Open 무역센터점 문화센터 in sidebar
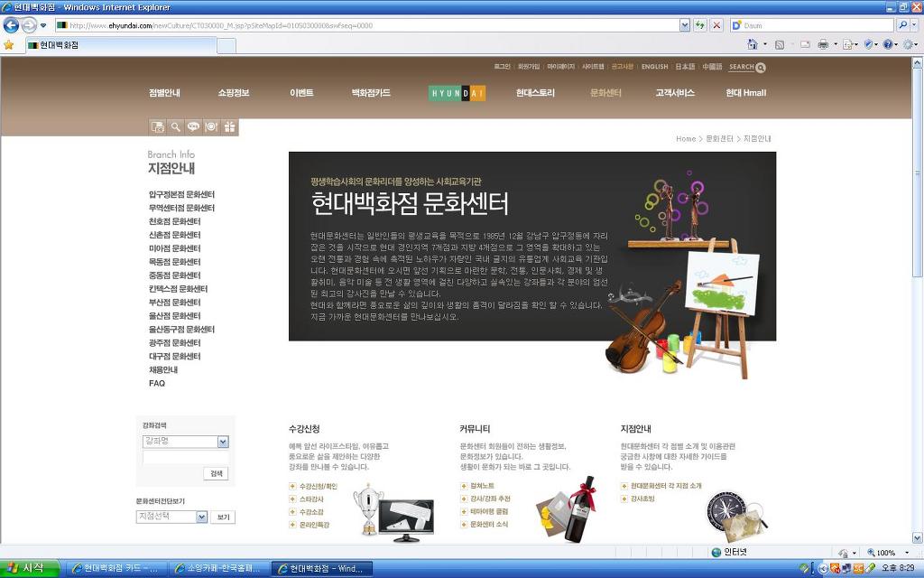The height and width of the screenshot is (578, 924). pos(181,209)
